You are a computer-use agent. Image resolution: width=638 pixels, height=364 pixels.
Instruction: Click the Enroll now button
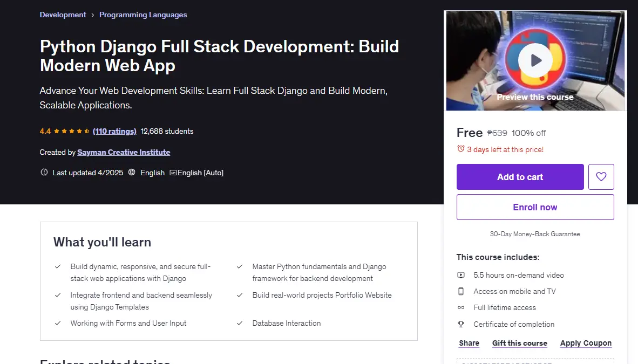click(x=535, y=207)
